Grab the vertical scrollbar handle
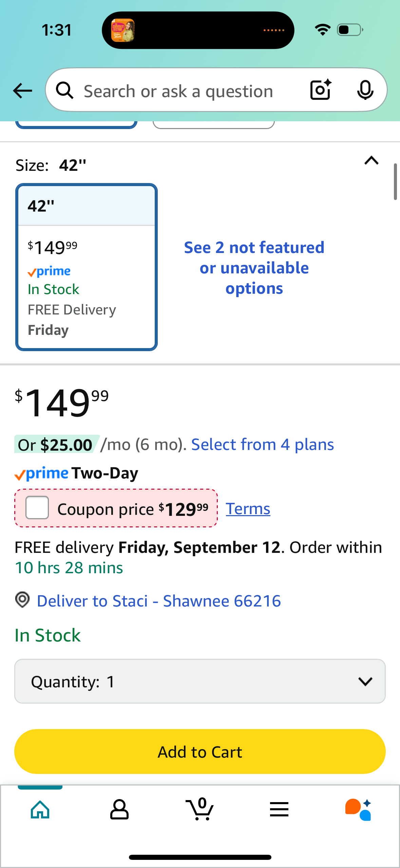Screen dimensions: 400x868 pos(395,182)
